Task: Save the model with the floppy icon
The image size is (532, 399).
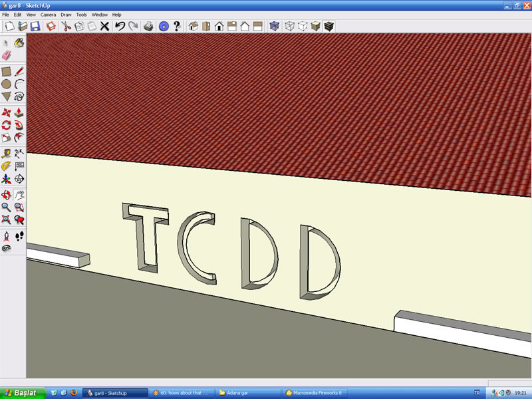Action: [35, 26]
